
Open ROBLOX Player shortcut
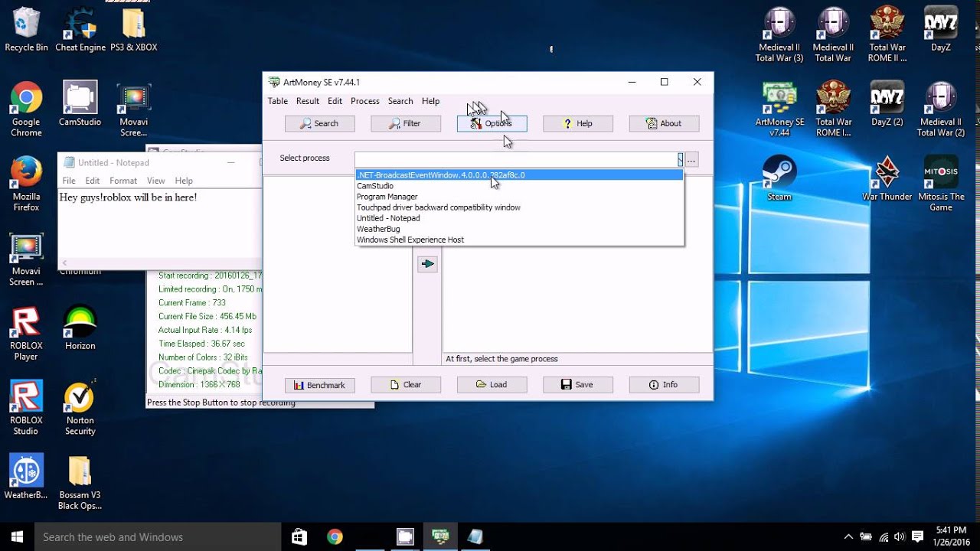point(26,334)
